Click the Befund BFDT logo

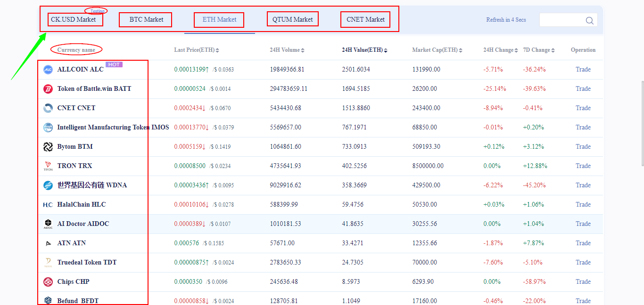pyautogui.click(x=48, y=301)
